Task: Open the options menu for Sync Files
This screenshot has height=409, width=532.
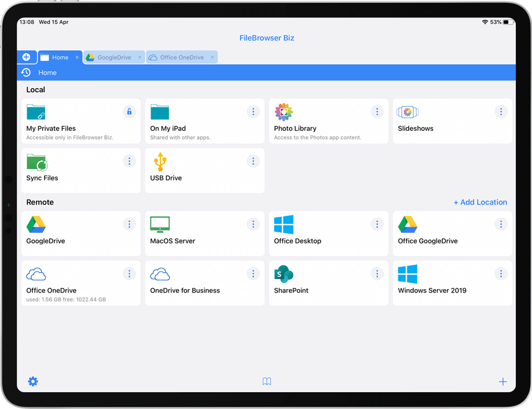Action: (129, 161)
